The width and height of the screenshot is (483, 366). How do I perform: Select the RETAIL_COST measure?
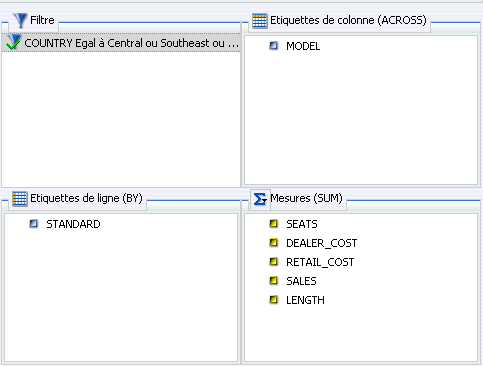320,262
